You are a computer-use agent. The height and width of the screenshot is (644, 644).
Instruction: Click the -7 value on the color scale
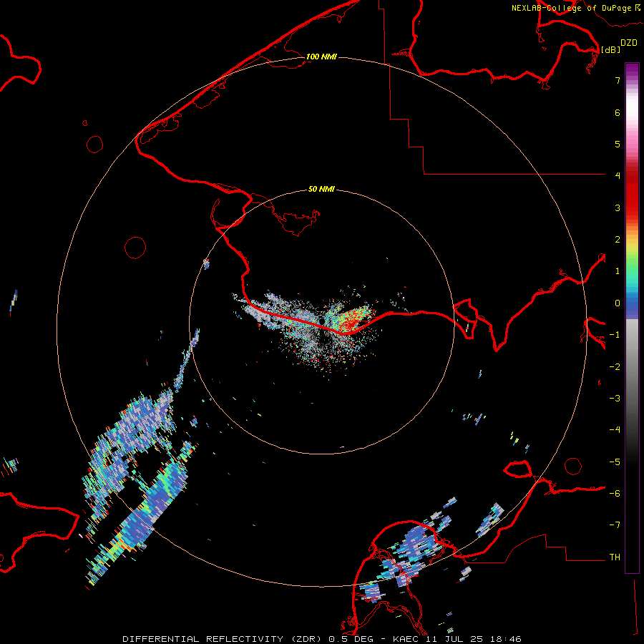coord(615,525)
